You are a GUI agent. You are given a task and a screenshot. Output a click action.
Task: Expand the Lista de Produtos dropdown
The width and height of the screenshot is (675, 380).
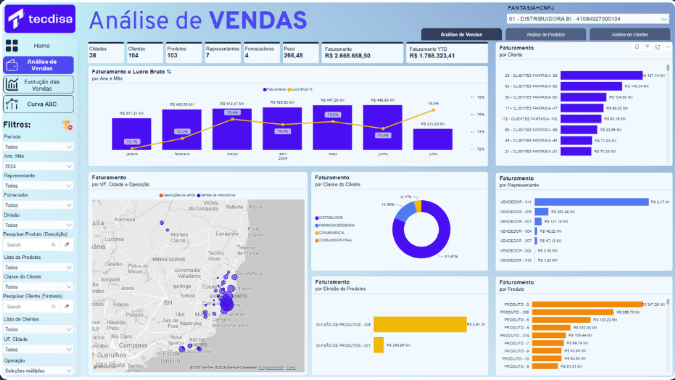pos(38,267)
